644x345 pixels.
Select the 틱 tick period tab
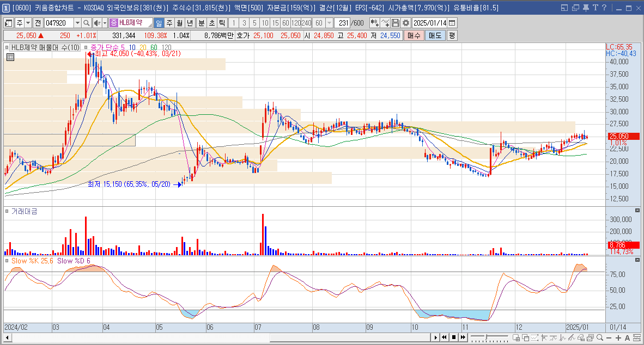222,23
